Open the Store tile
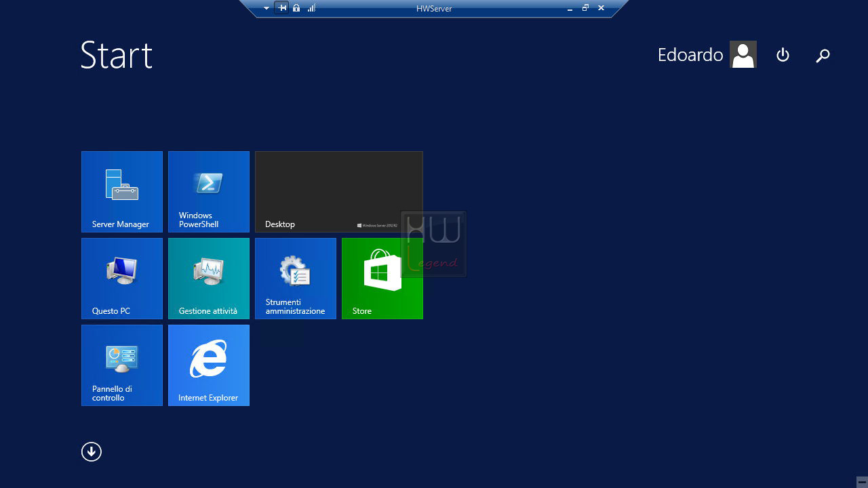 click(382, 279)
